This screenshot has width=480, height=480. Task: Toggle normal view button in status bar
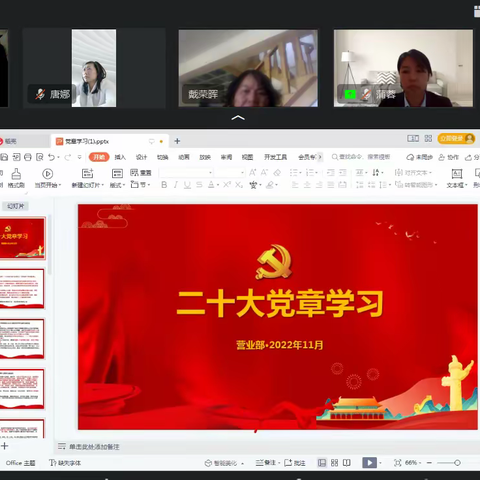[x=322, y=463]
